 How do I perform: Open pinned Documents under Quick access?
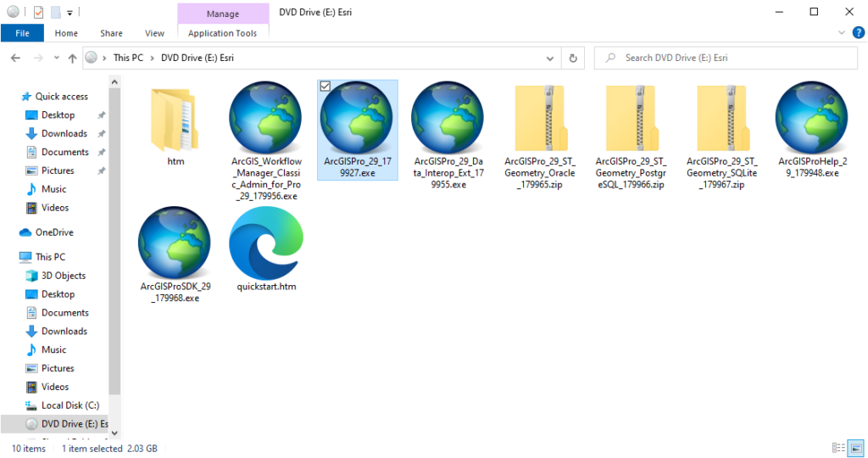coord(64,152)
